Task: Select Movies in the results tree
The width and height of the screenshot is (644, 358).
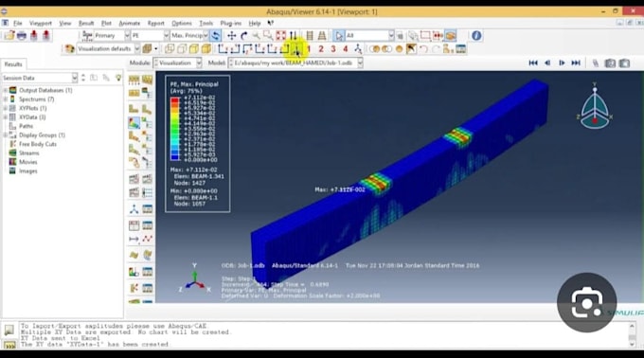Action: point(27,162)
